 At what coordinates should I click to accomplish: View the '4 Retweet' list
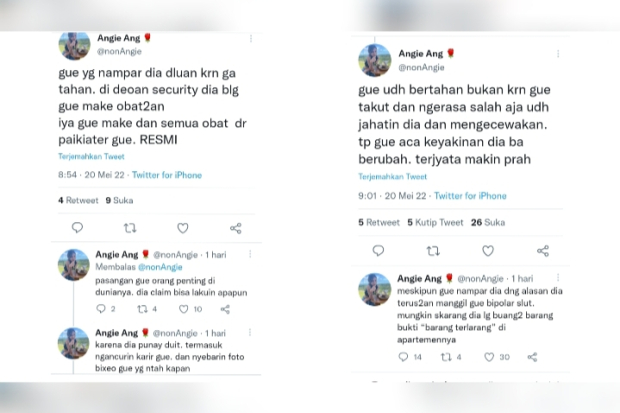tap(78, 200)
